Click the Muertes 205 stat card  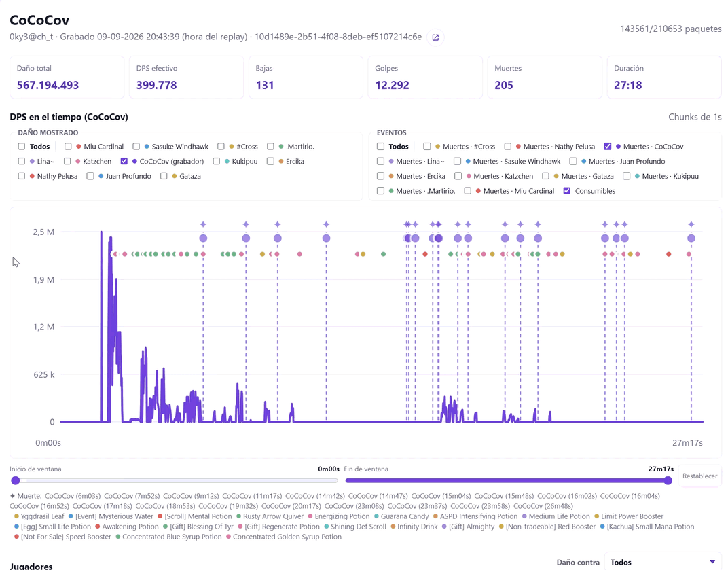pyautogui.click(x=545, y=77)
